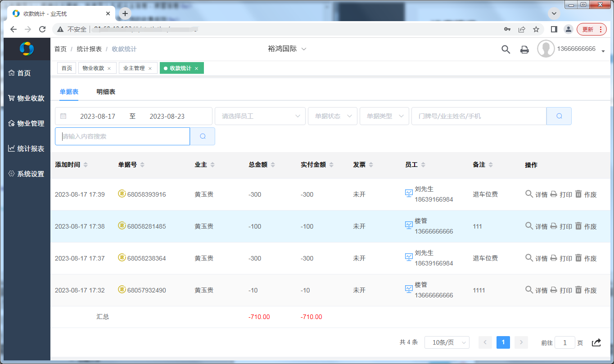Expand the 单据状态 dropdown

(x=333, y=116)
